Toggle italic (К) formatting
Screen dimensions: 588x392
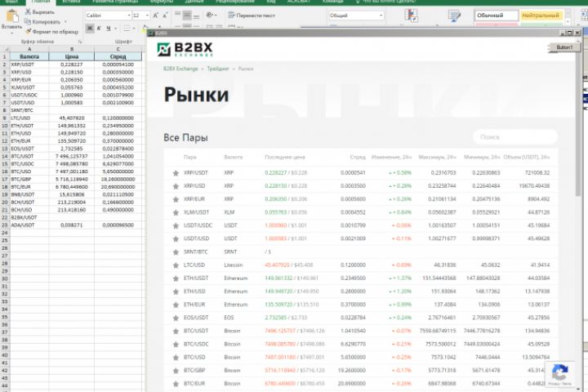coord(99,29)
